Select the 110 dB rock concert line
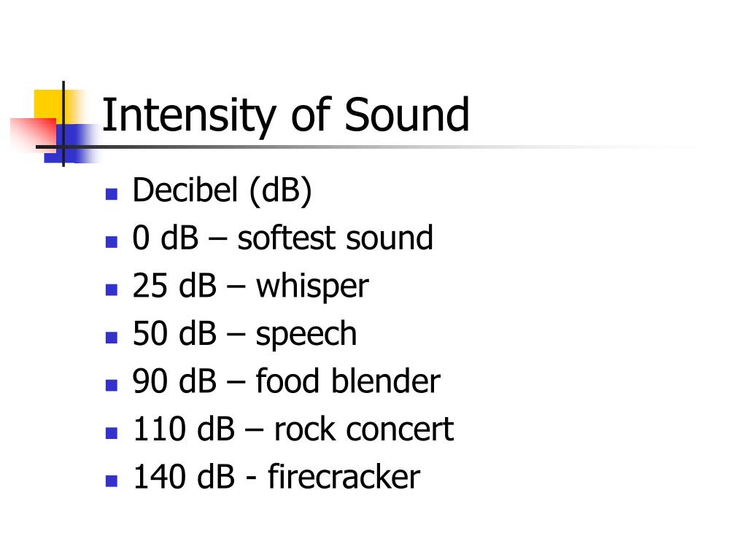The image size is (747, 560). 293,429
